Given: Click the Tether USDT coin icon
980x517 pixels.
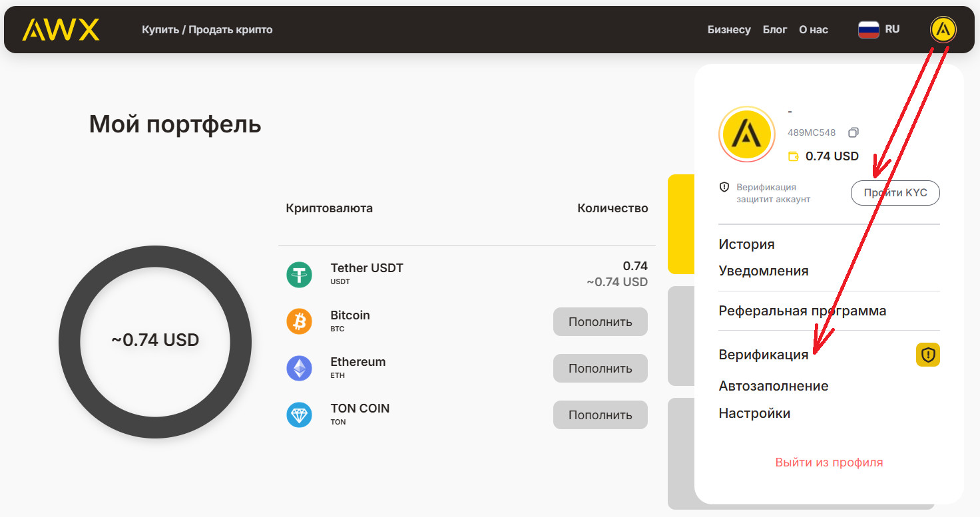Looking at the screenshot, I should (299, 274).
